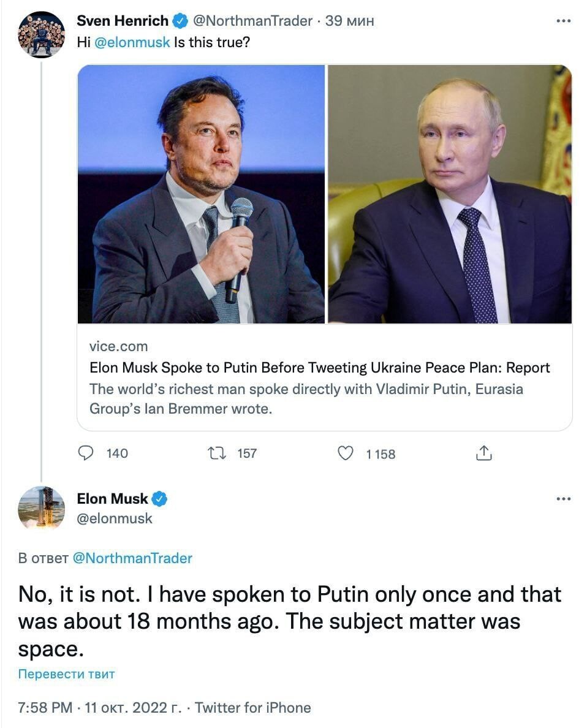
Task: Click the "Twitter for iPhone" source label
Action: (x=252, y=708)
